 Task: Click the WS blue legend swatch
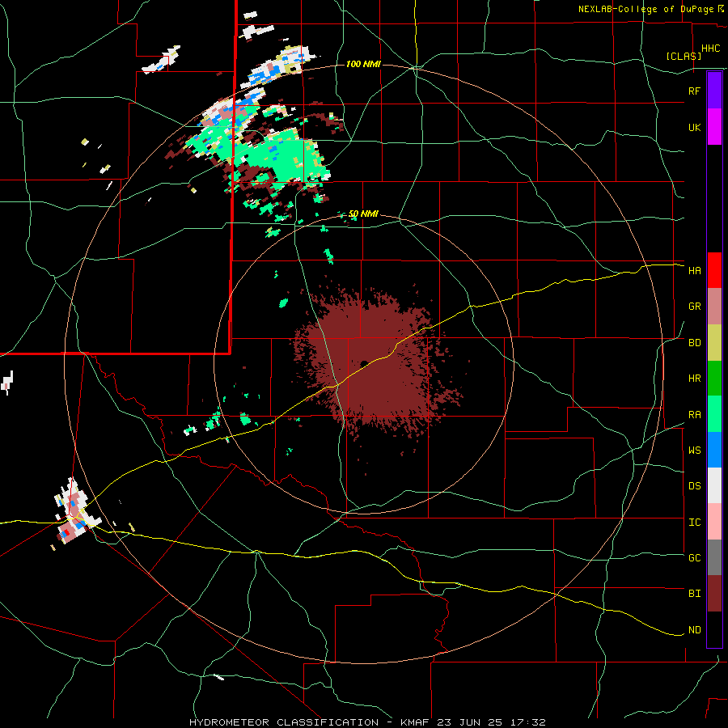(x=714, y=450)
